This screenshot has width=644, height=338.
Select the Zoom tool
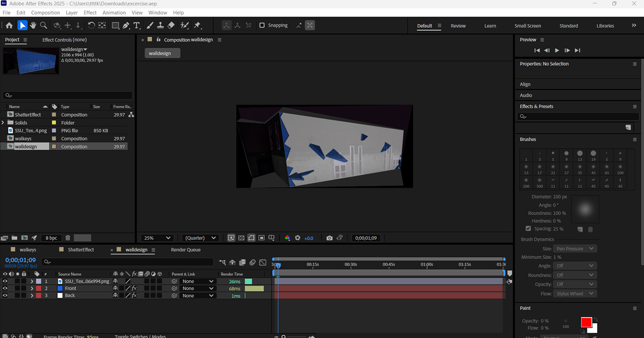pos(43,25)
